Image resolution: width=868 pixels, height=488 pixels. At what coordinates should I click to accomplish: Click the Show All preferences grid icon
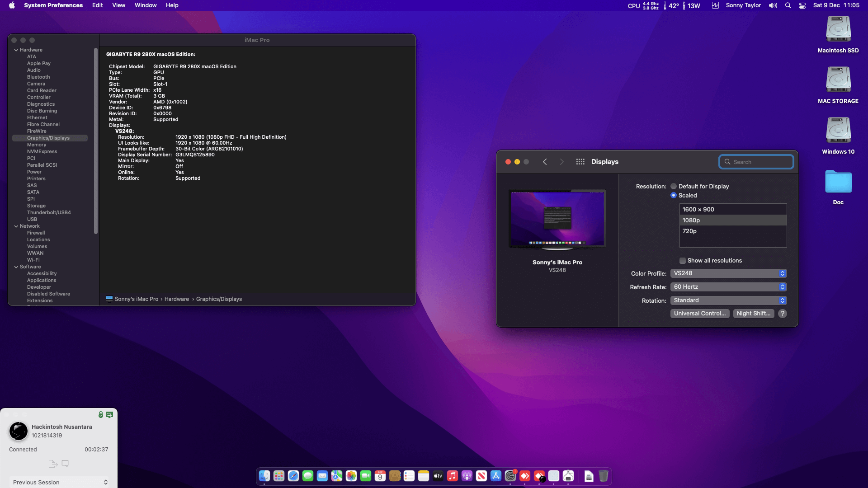point(580,162)
